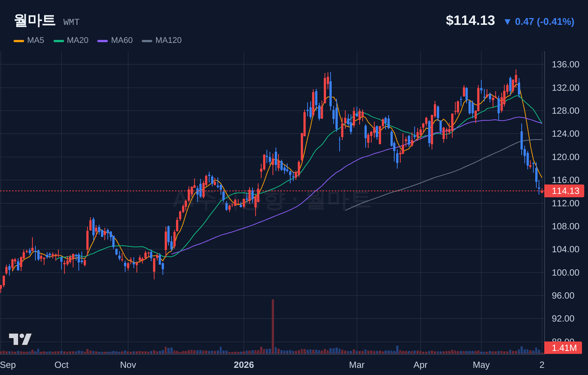The height and width of the screenshot is (375, 588).
Task: Click the 104.00 price axis label
Action: click(565, 249)
